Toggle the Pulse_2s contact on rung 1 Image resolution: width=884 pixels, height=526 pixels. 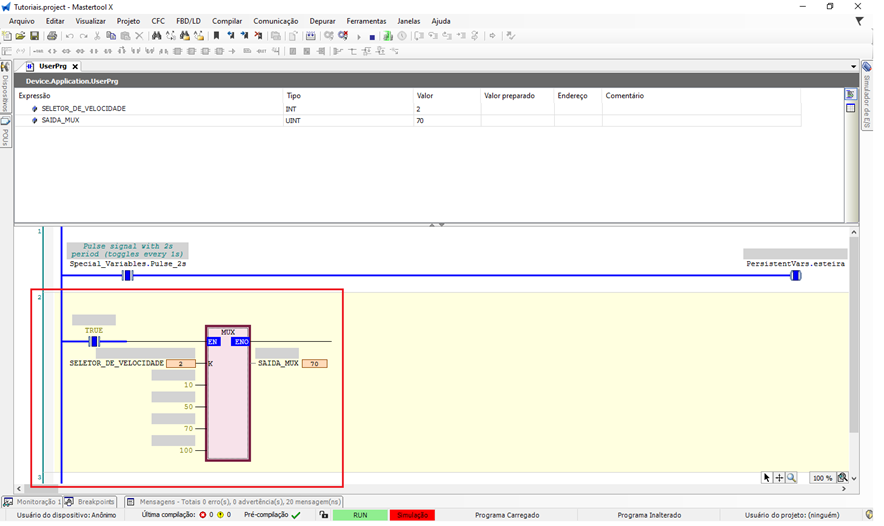point(127,275)
